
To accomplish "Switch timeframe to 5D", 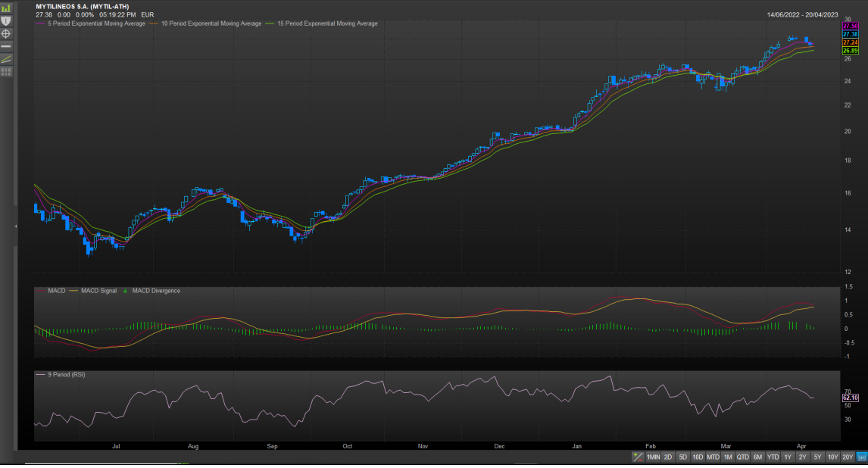I will click(x=682, y=457).
